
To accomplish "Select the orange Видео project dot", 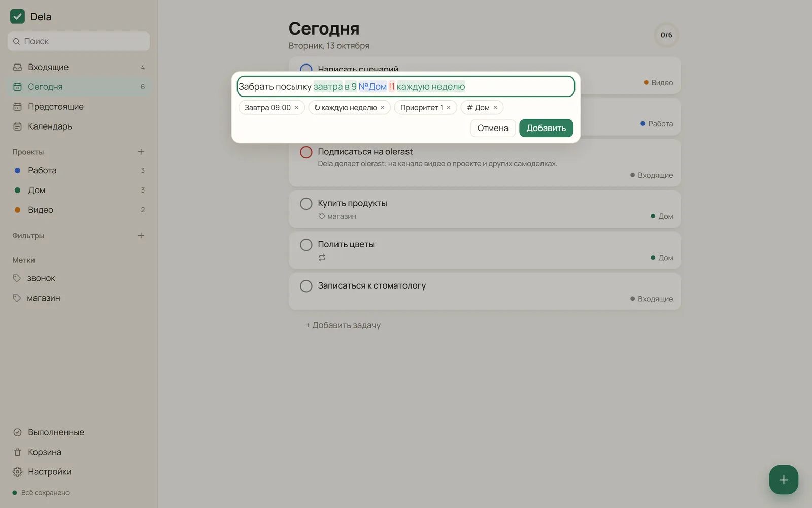I will [17, 210].
